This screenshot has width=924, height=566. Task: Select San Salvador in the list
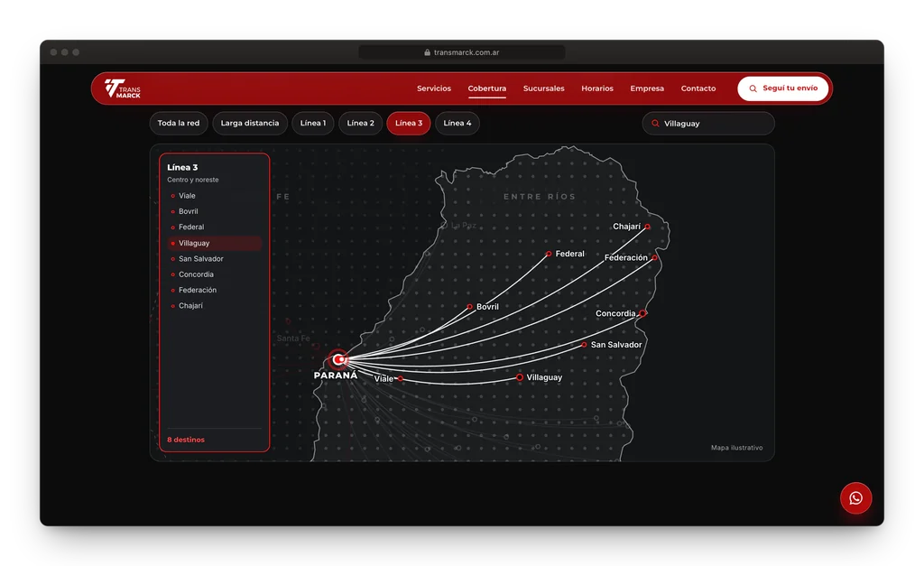click(x=215, y=259)
